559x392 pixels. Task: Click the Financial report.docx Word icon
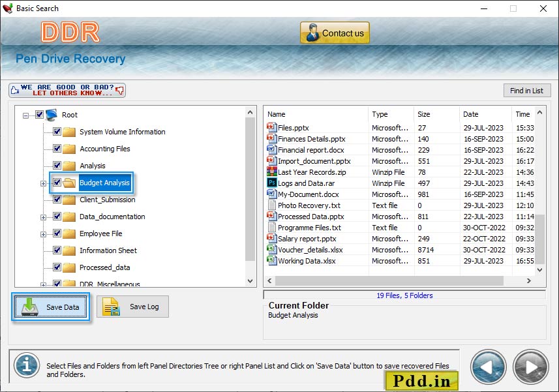click(271, 149)
